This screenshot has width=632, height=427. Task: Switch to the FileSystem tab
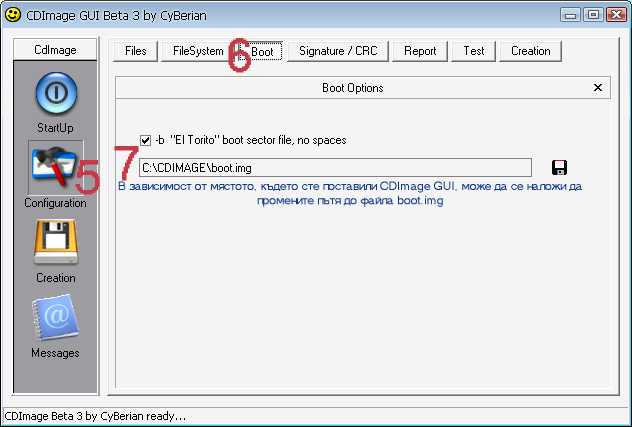click(197, 51)
